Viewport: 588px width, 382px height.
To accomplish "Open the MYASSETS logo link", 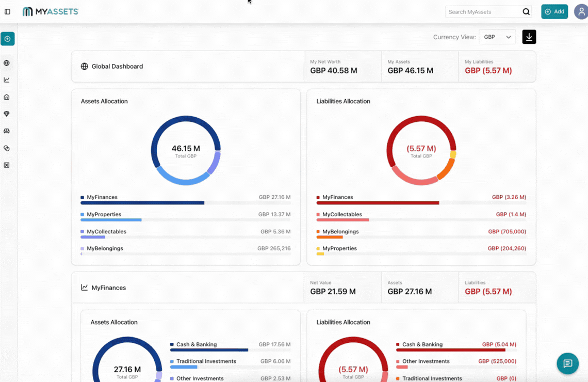I will click(50, 11).
